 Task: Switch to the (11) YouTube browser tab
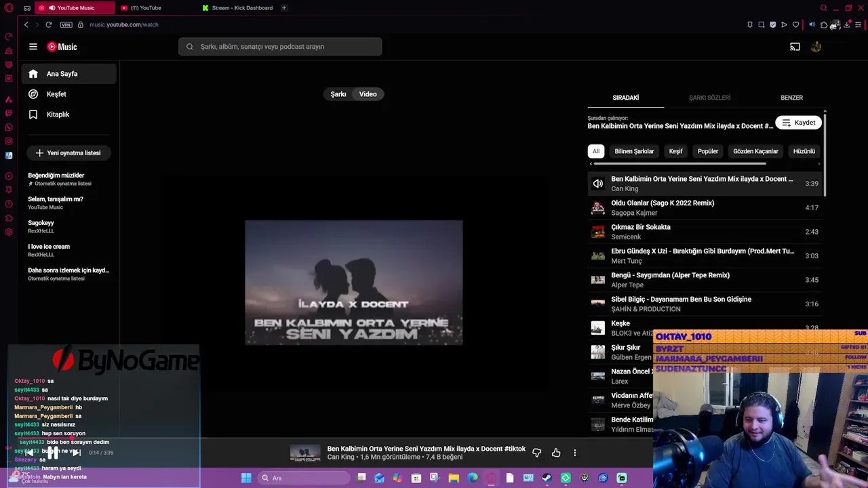coord(157,8)
